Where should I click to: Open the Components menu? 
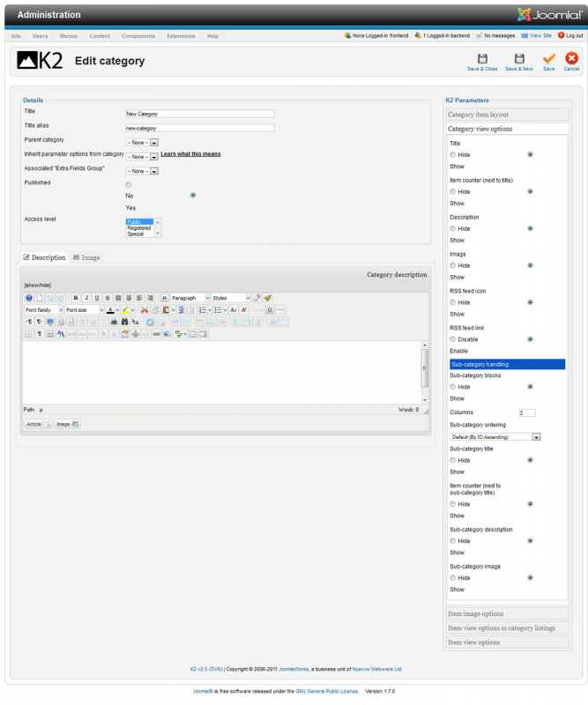coord(138,36)
